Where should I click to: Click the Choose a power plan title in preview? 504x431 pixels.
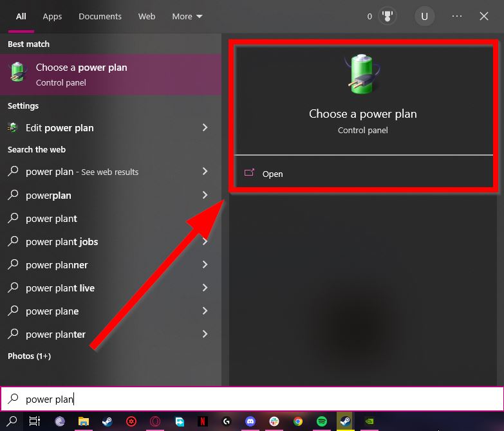click(363, 114)
